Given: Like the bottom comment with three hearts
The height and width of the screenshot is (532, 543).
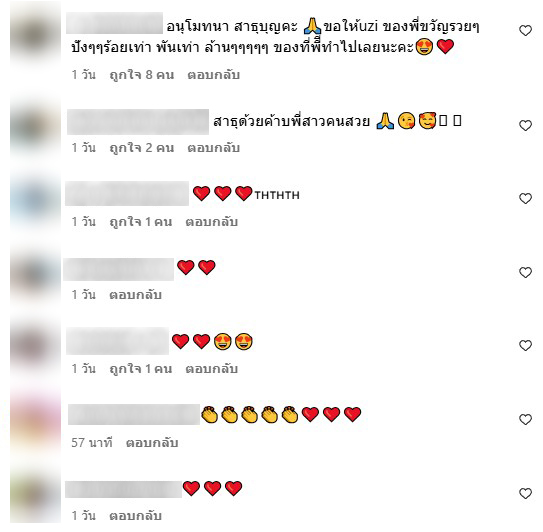Looking at the screenshot, I should [x=525, y=493].
